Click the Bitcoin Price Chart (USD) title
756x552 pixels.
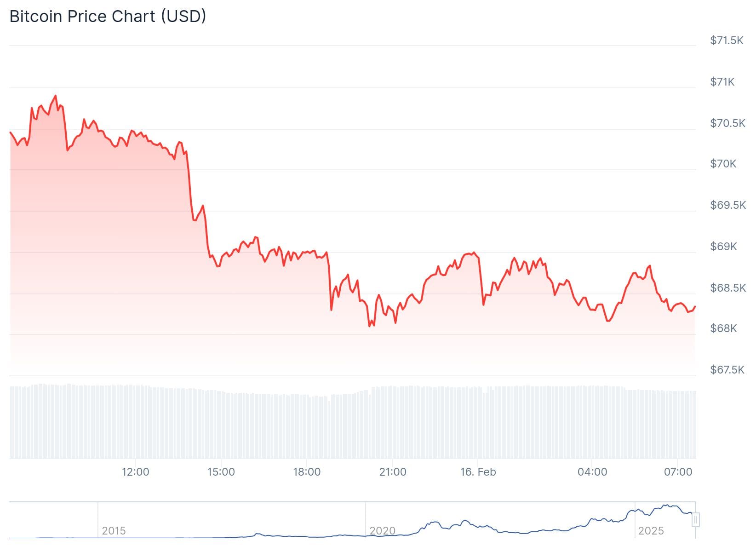pos(108,17)
